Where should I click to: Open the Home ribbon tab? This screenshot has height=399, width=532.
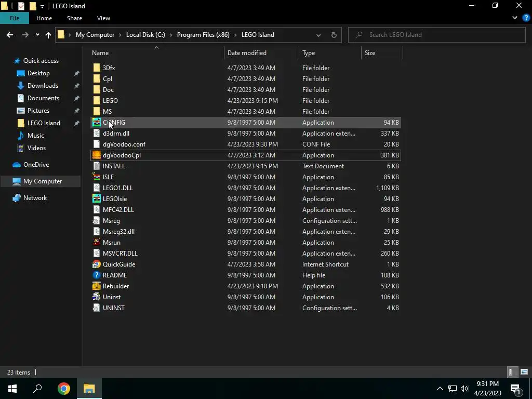click(x=44, y=18)
